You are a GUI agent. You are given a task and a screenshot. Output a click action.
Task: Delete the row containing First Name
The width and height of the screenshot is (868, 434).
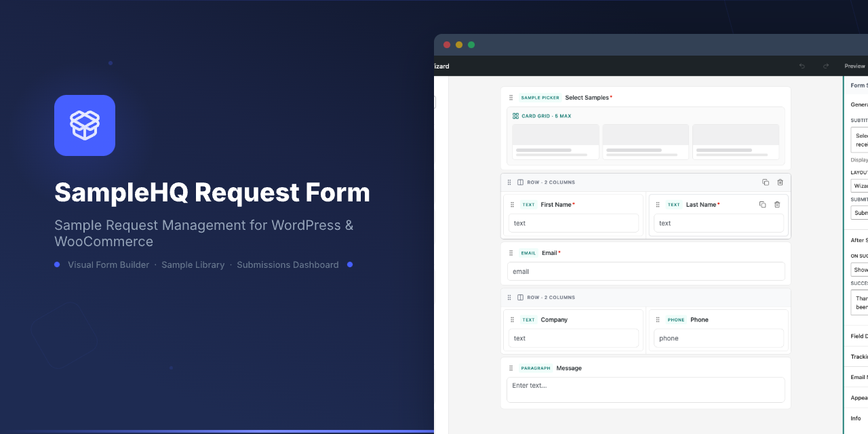coord(780,182)
